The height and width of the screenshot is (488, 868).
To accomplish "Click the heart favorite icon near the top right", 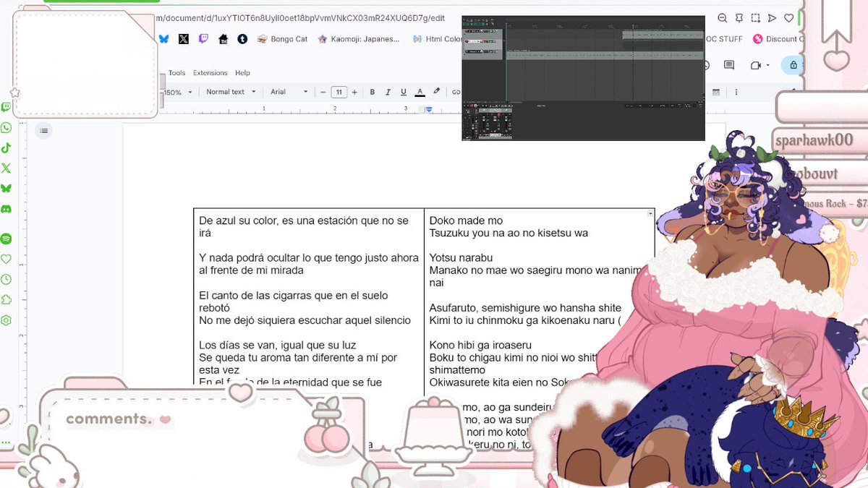I will pos(788,18).
